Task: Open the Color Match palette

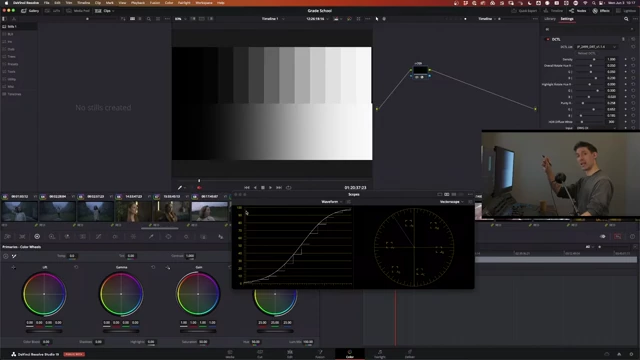Action: (x=22, y=236)
